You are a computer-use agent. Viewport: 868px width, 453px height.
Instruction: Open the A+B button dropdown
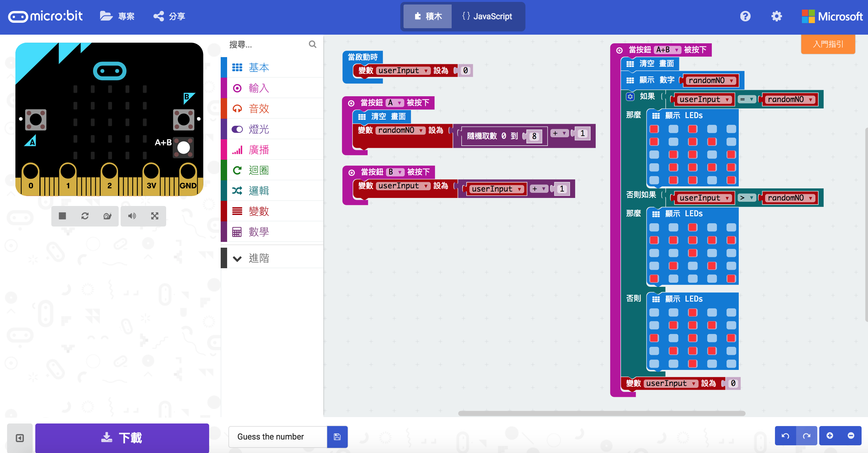(x=668, y=50)
